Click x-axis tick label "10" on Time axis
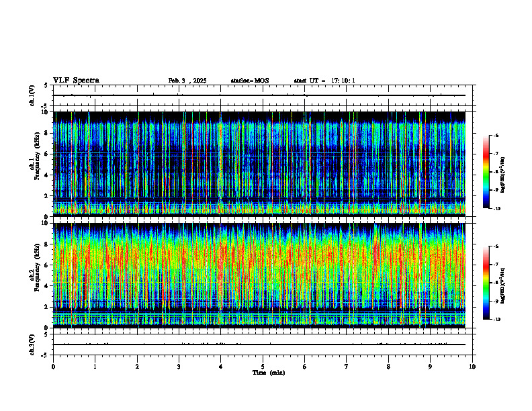The height and width of the screenshot is (411, 532). click(x=472, y=367)
